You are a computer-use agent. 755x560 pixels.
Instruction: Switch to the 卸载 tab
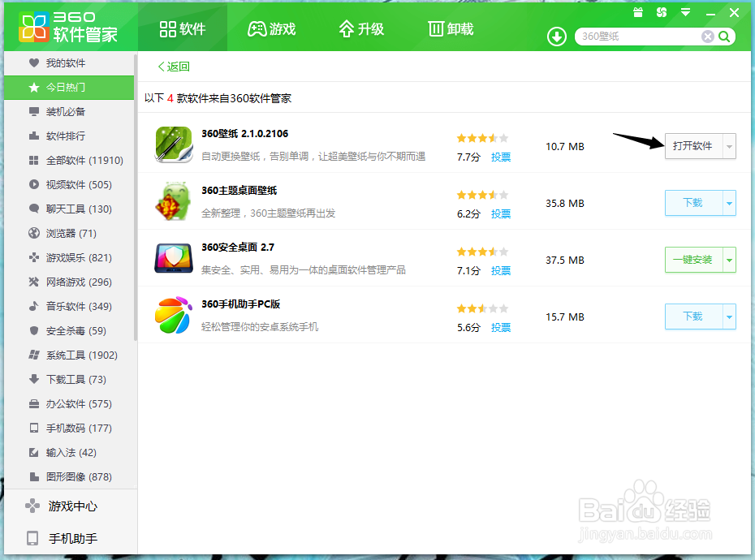tap(450, 28)
